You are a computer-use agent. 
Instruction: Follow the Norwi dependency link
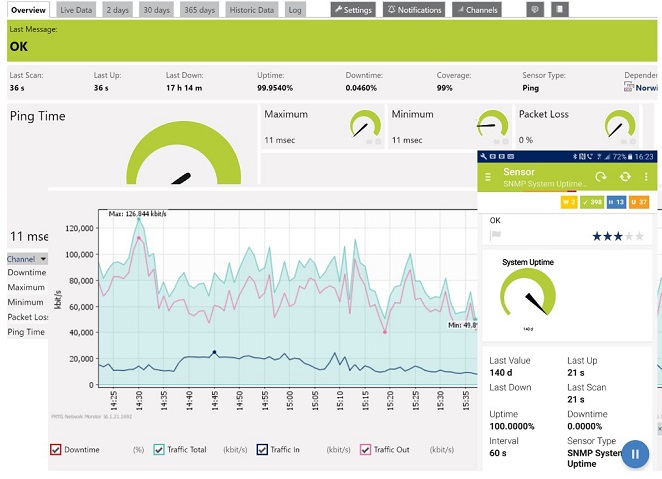[x=646, y=88]
